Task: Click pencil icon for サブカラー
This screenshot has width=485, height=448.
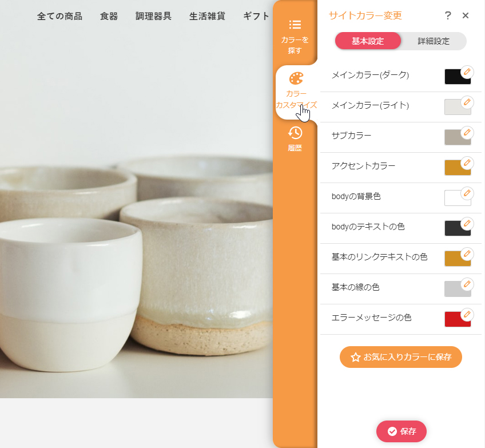Action: click(467, 132)
